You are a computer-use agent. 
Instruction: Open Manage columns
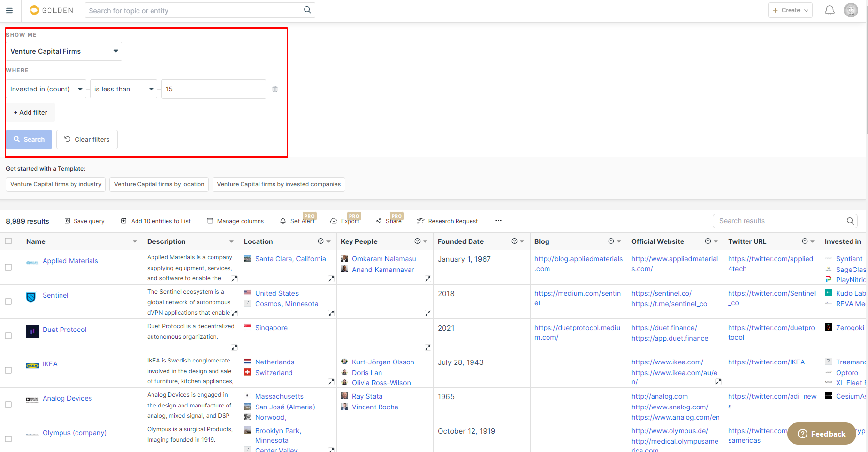(235, 221)
